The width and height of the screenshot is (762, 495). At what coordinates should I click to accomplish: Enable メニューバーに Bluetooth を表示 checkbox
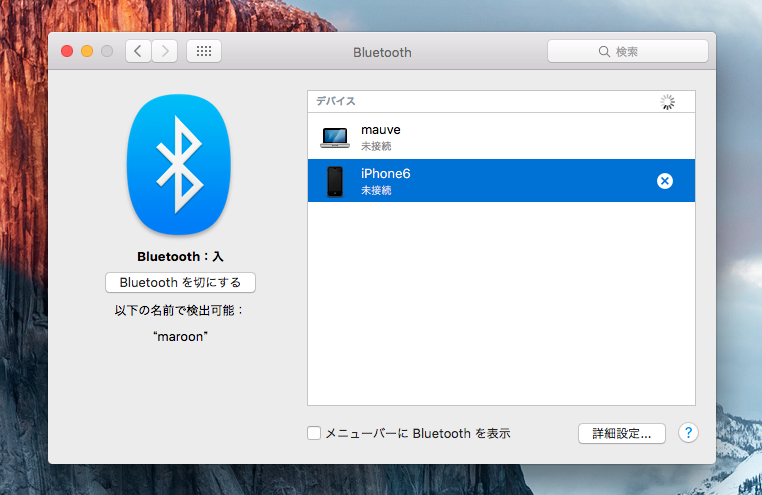(314, 433)
